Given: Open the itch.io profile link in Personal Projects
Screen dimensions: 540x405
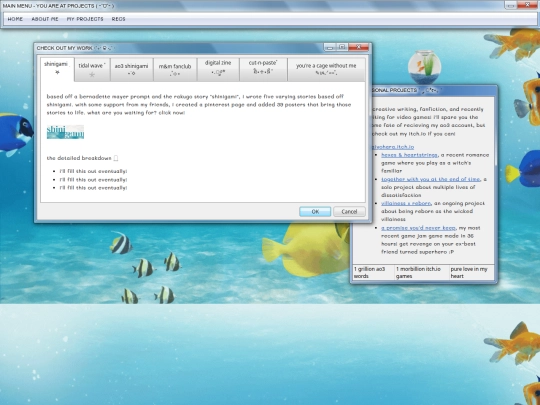Looking at the screenshot, I should [x=393, y=147].
